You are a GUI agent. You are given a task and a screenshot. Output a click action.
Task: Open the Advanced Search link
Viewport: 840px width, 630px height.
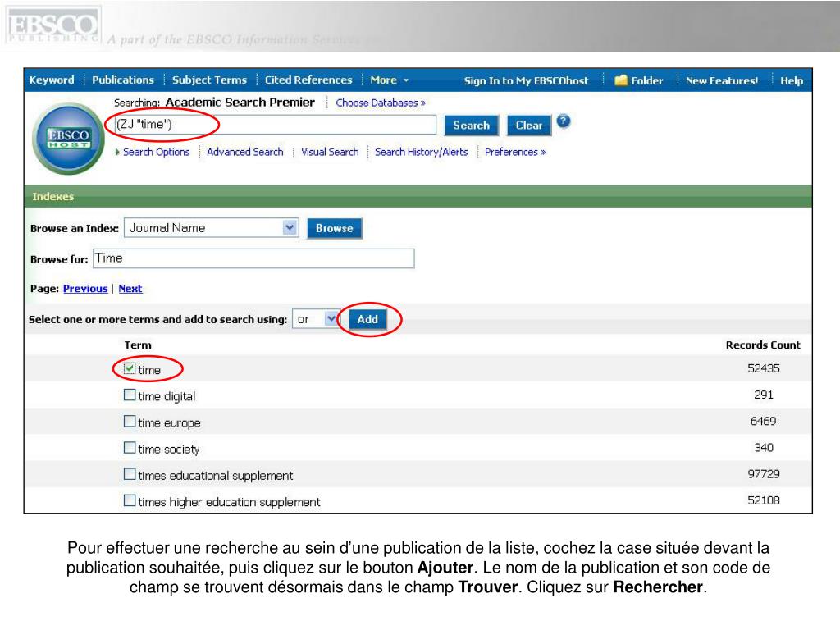click(244, 152)
